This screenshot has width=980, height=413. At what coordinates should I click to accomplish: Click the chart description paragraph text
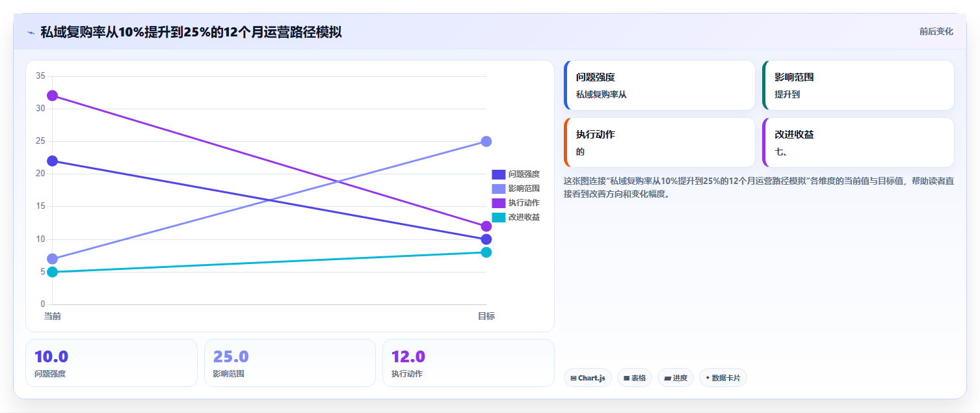click(759, 187)
